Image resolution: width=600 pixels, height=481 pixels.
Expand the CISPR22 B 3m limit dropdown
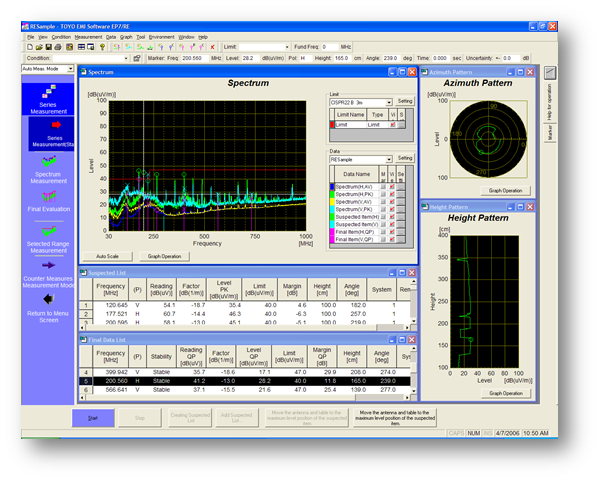(389, 103)
